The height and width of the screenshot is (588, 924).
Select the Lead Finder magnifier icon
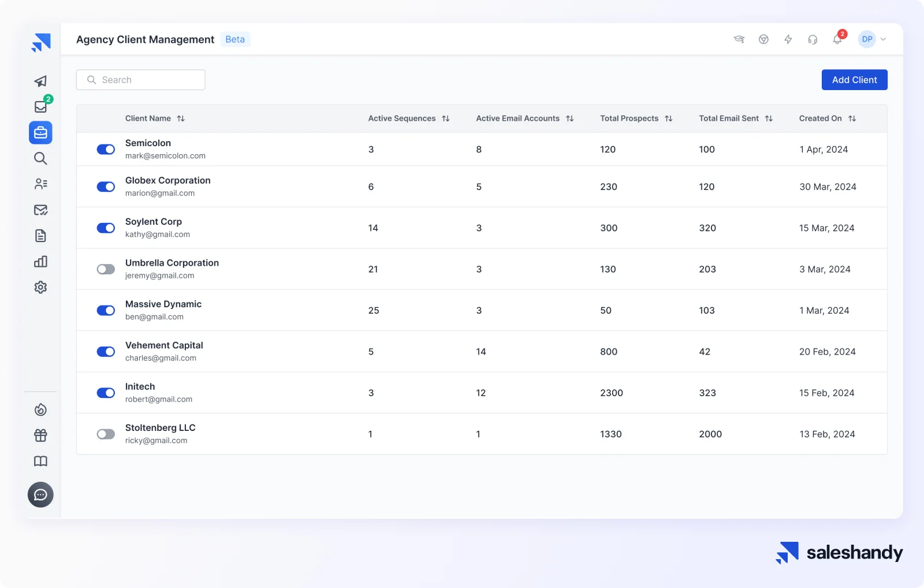tap(40, 158)
